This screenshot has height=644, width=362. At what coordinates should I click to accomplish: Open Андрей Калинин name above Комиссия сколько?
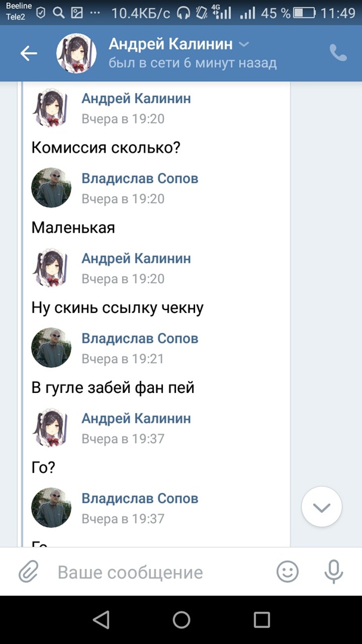click(136, 98)
